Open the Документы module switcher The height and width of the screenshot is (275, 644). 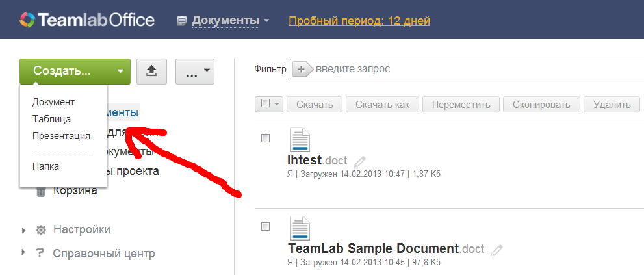pyautogui.click(x=231, y=20)
